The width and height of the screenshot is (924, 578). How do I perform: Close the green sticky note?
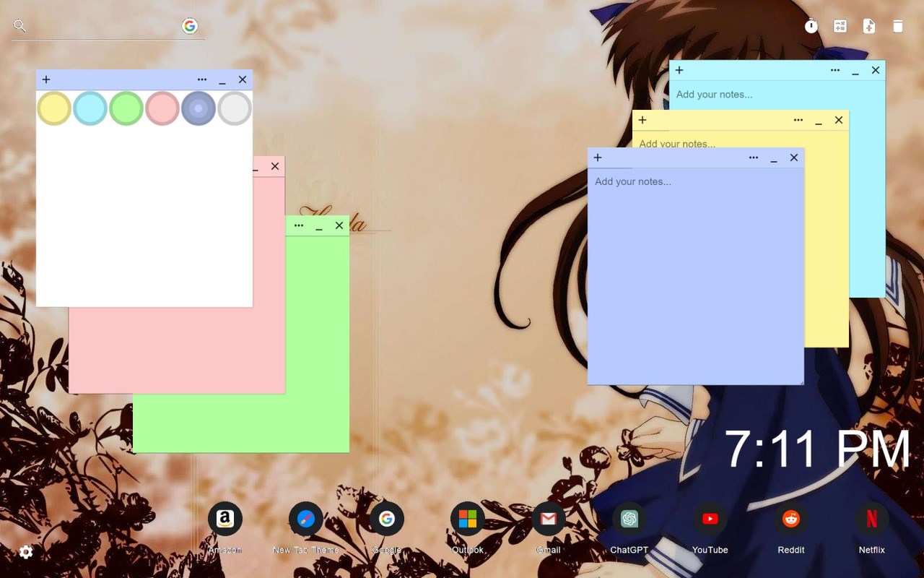click(339, 225)
